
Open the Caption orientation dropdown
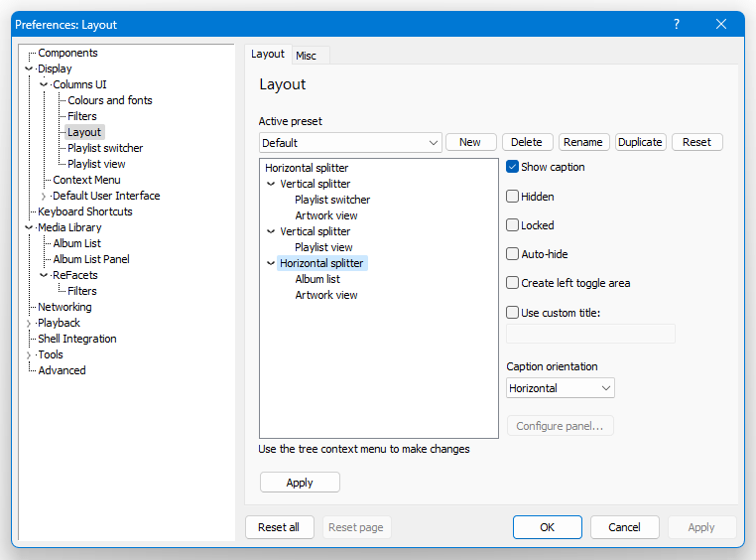561,388
